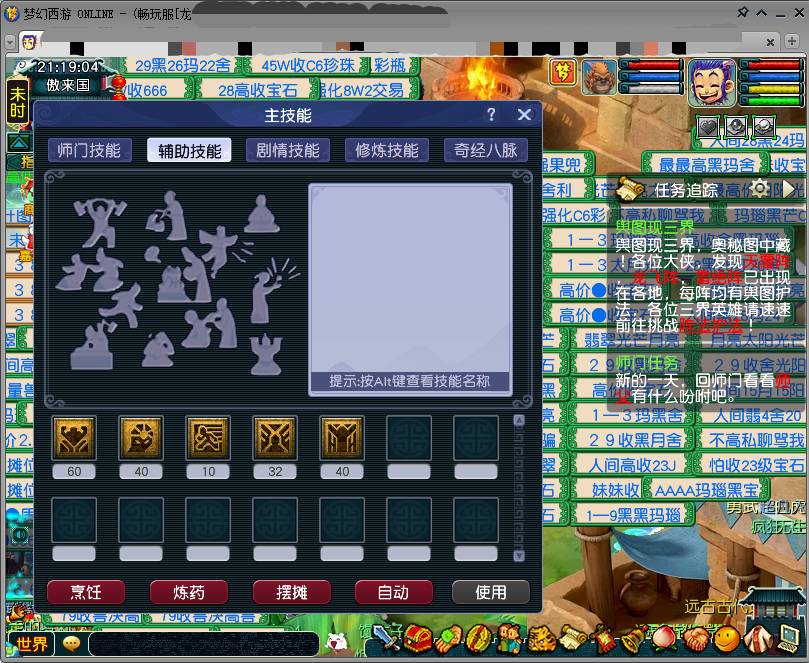809x663 pixels.
Task: Select the level 40 skill after level 32
Action: click(342, 438)
